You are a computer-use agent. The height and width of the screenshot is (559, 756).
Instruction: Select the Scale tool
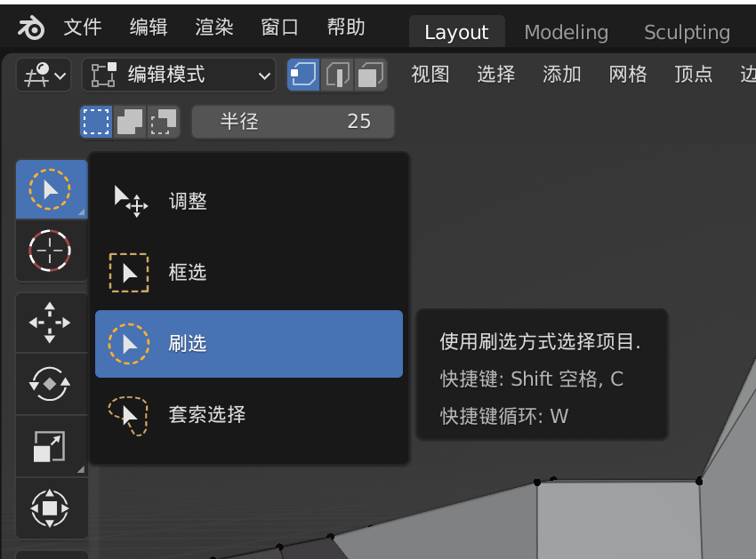point(52,446)
